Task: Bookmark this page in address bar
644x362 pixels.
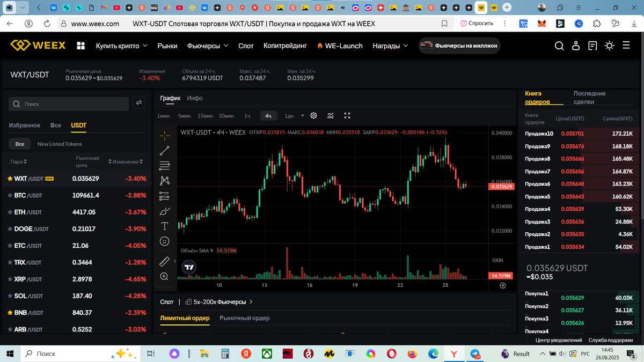Action: (444, 24)
